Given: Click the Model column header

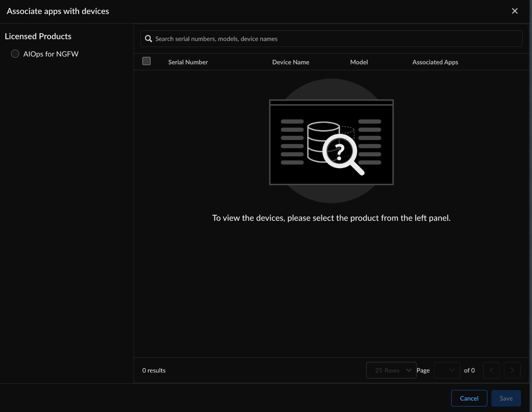Looking at the screenshot, I should pyautogui.click(x=359, y=62).
